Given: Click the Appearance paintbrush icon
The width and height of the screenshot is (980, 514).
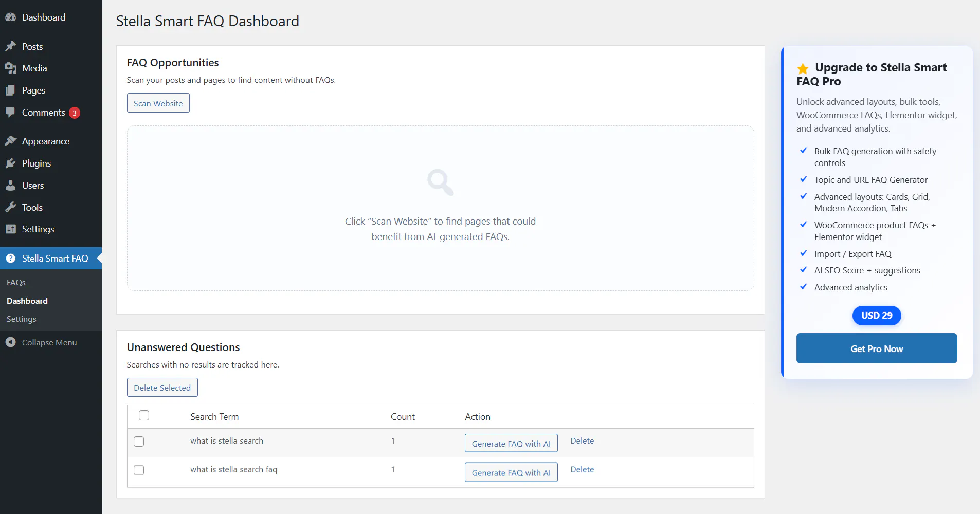Looking at the screenshot, I should [x=11, y=141].
